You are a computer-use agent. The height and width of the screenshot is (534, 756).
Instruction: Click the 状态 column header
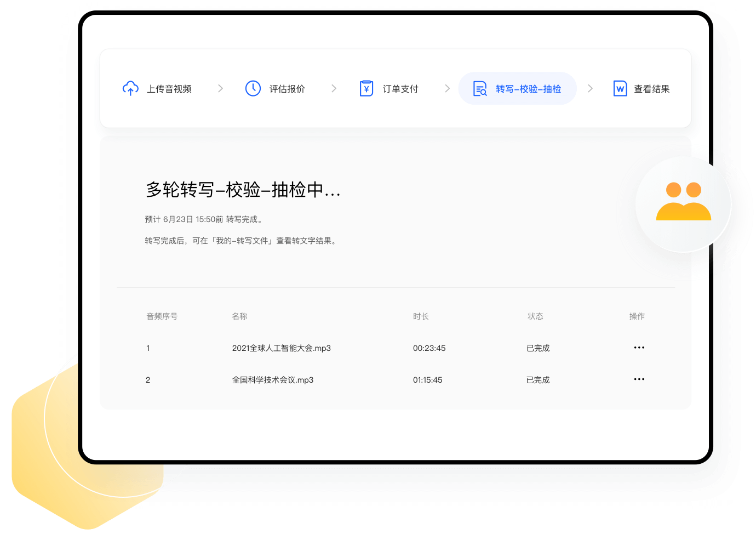(x=535, y=316)
